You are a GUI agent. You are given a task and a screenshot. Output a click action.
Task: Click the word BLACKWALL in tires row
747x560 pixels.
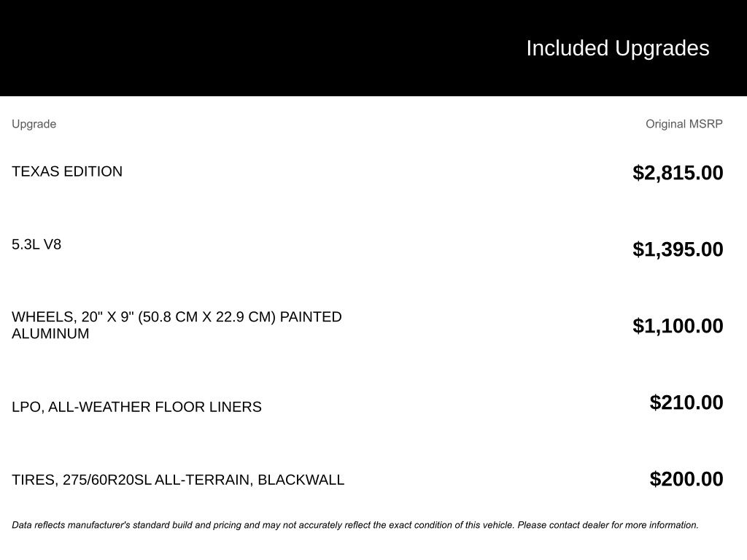coord(301,480)
